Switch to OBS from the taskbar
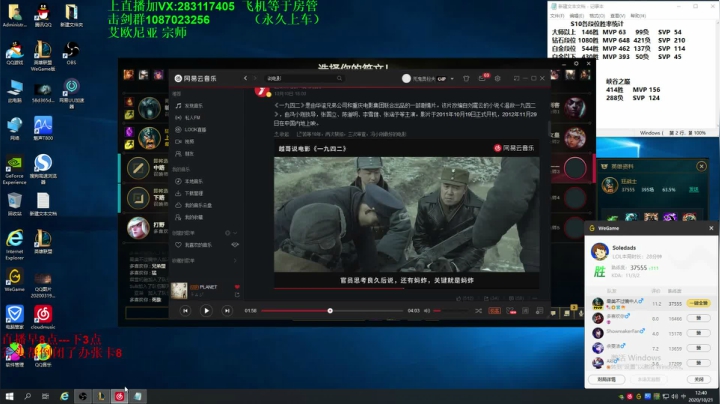720x404 pixels. click(83, 396)
